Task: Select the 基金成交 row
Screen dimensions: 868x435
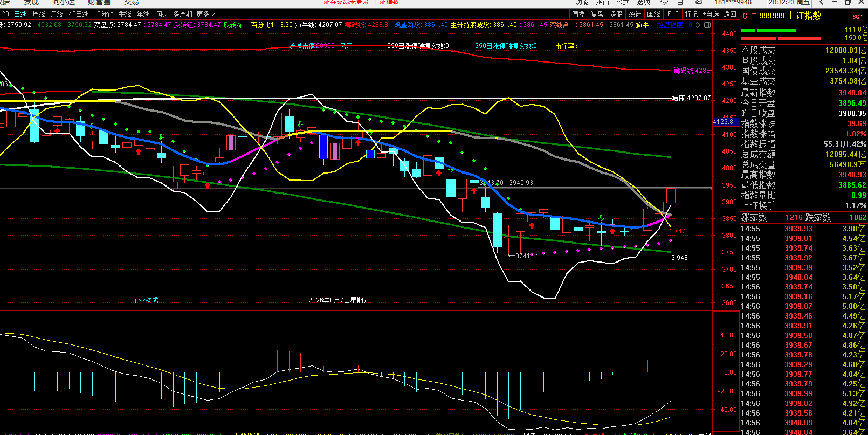Action: (x=803, y=81)
